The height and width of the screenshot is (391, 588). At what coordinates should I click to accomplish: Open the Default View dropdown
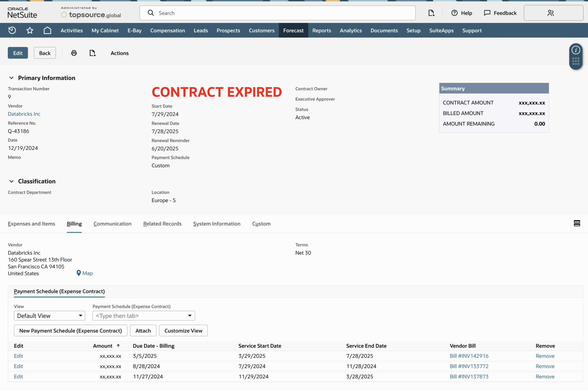pos(50,316)
